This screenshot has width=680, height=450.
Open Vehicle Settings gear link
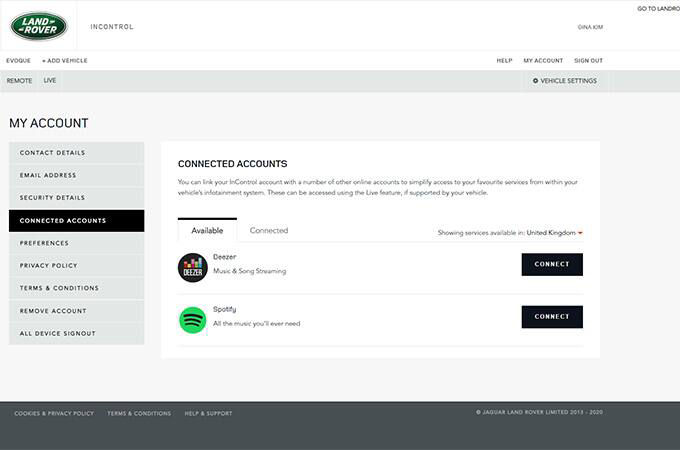click(565, 81)
